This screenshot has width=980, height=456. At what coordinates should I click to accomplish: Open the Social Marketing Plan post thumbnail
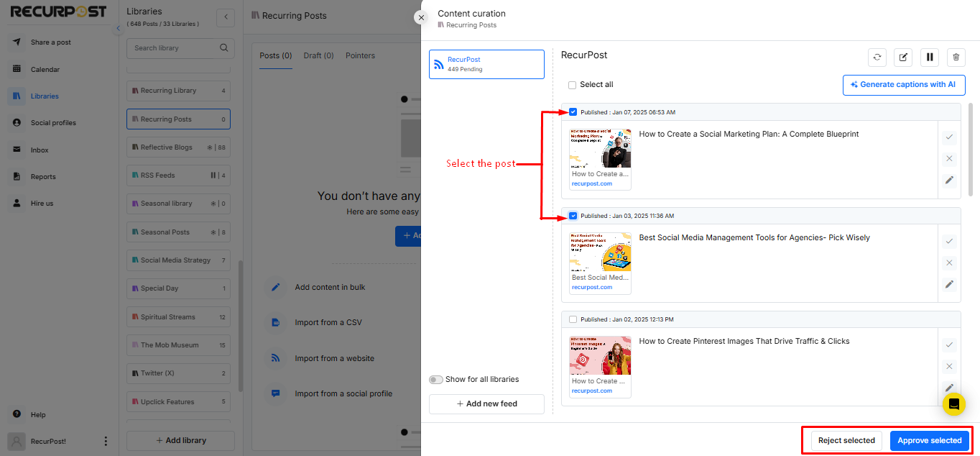601,148
